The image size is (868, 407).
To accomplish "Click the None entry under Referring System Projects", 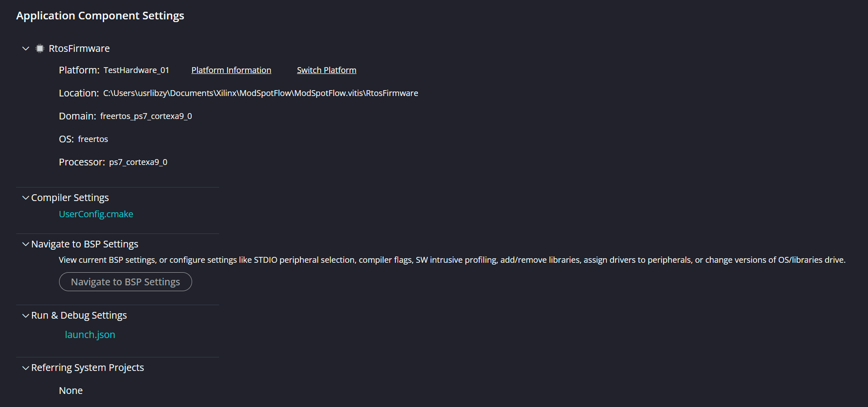I will 71,391.
